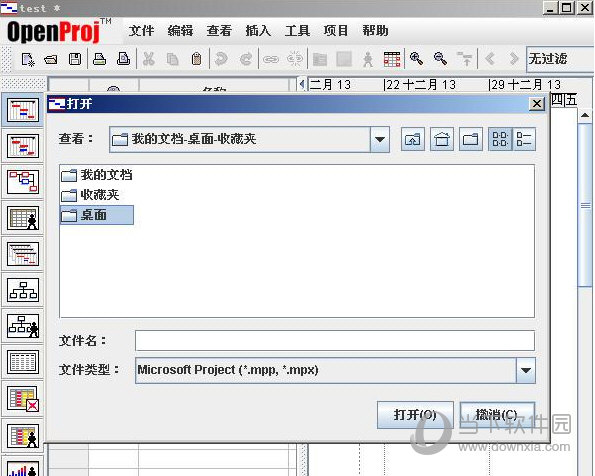Open the 工具 menu
This screenshot has width=595, height=476.
point(297,30)
